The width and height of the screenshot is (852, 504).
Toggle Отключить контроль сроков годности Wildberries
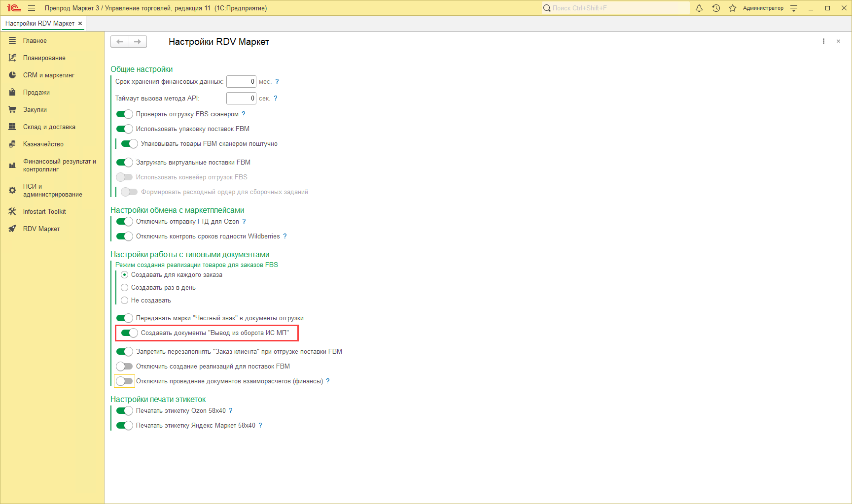tap(124, 236)
